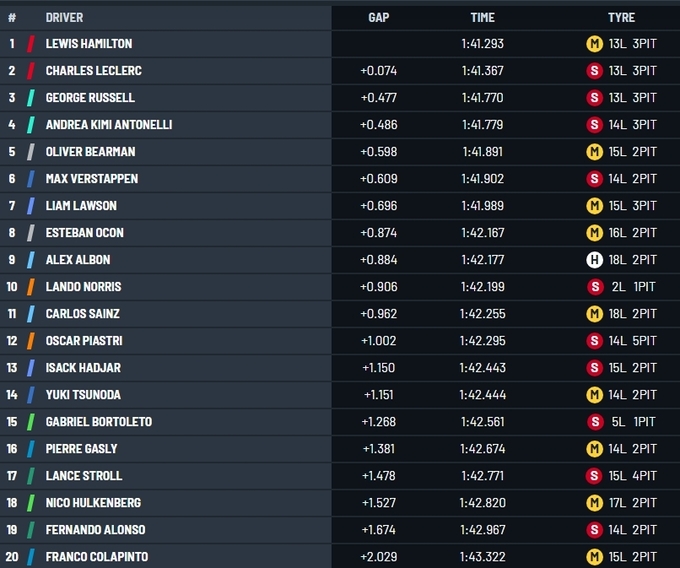The height and width of the screenshot is (568, 680).
Task: Select the Fernando Alonso driver name
Action: 95,530
